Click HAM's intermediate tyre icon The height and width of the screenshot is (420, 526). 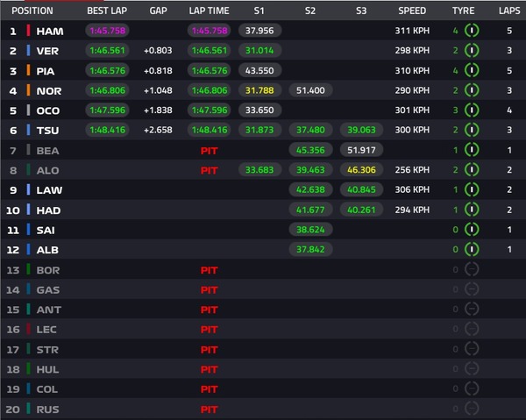[x=472, y=31]
